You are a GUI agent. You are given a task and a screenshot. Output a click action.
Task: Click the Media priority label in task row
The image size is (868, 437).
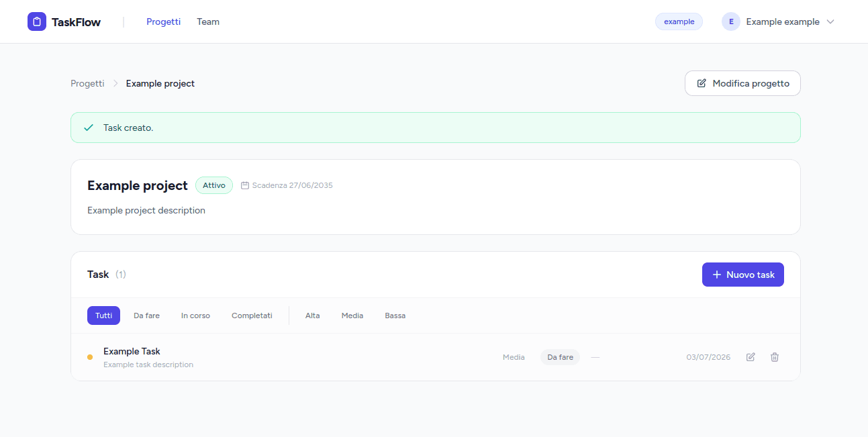pyautogui.click(x=514, y=357)
